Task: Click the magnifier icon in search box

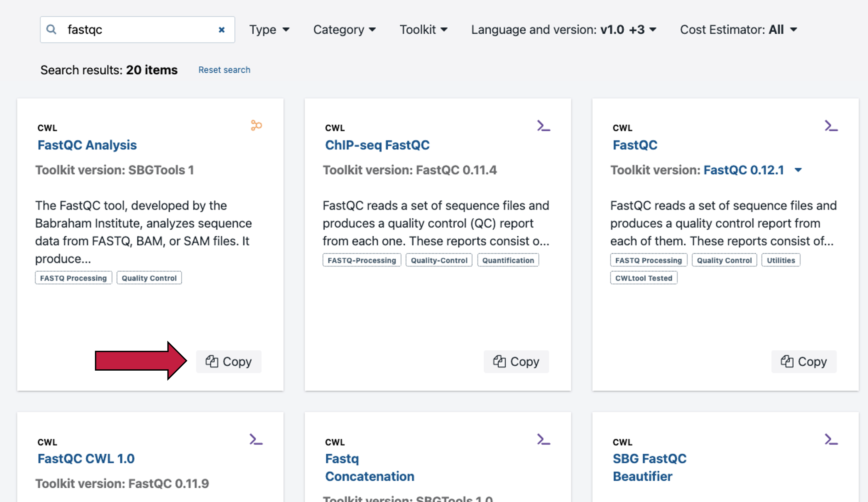Action: [51, 29]
